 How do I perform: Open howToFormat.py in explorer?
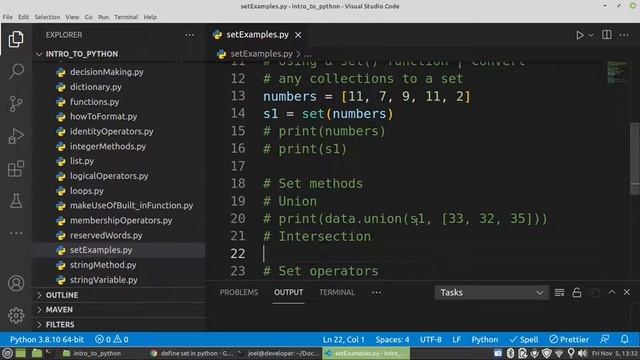(x=103, y=116)
